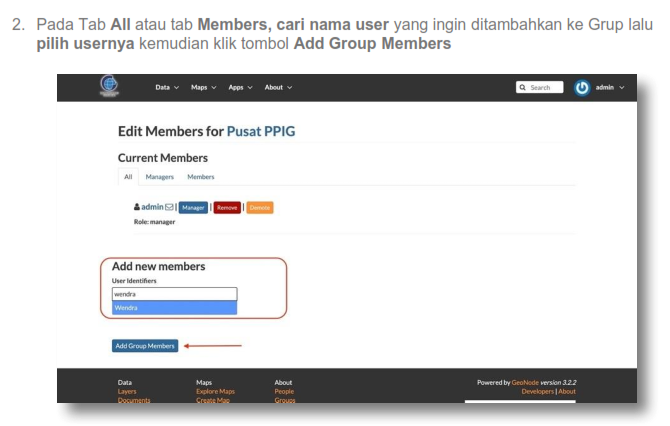Click the User Identifiers text field
The width and height of the screenshot is (670, 426).
[174, 294]
